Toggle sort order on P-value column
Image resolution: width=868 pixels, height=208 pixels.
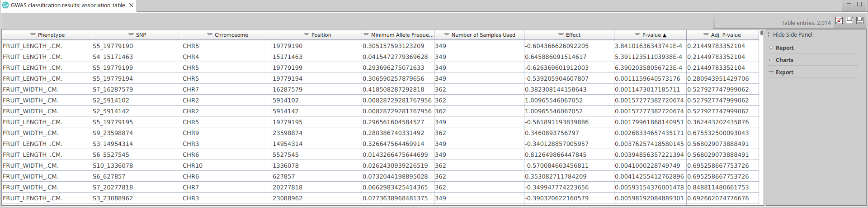[655, 35]
